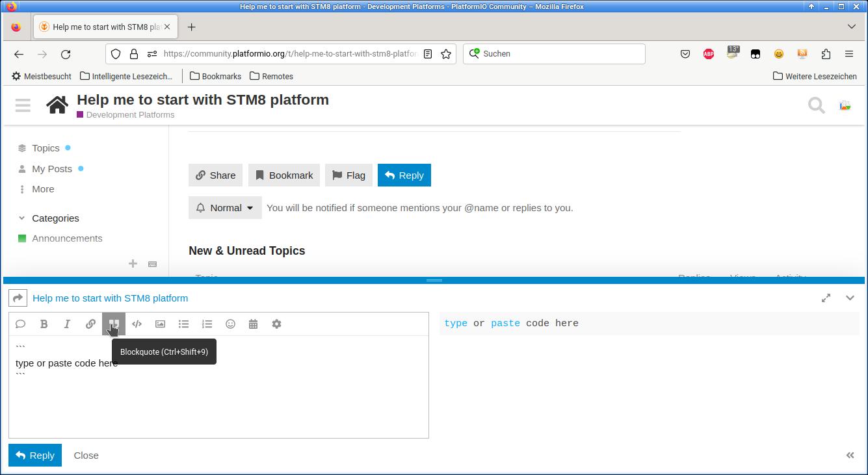The height and width of the screenshot is (475, 868).
Task: Open composer options gear menu
Action: (x=276, y=324)
